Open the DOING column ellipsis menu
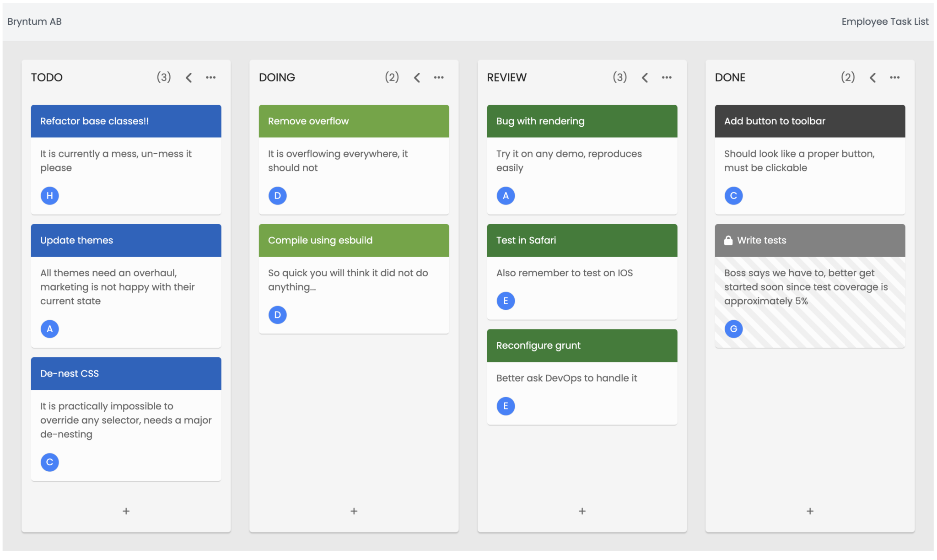This screenshot has width=937, height=560. (x=439, y=78)
